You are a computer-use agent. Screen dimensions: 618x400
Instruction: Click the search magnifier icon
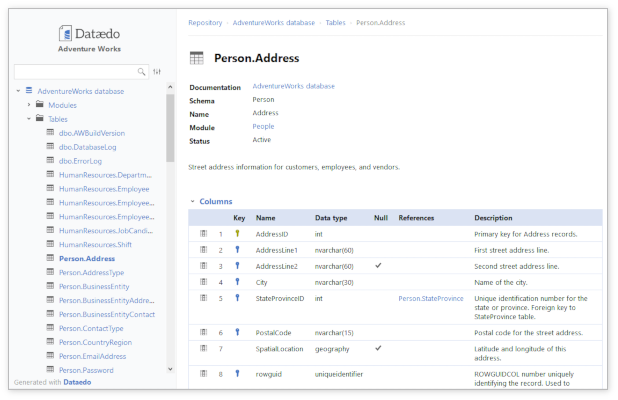coord(141,72)
